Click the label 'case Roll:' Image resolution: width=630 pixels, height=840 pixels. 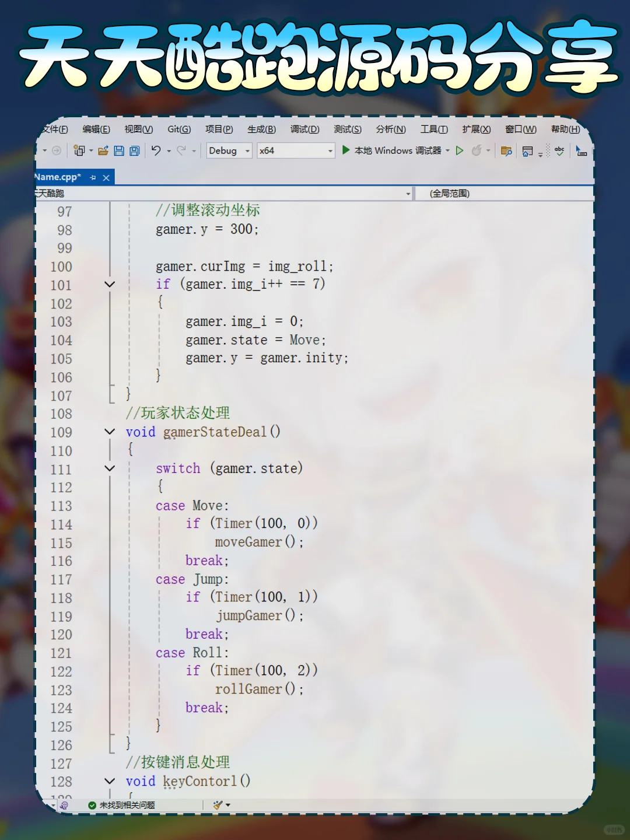(x=192, y=653)
